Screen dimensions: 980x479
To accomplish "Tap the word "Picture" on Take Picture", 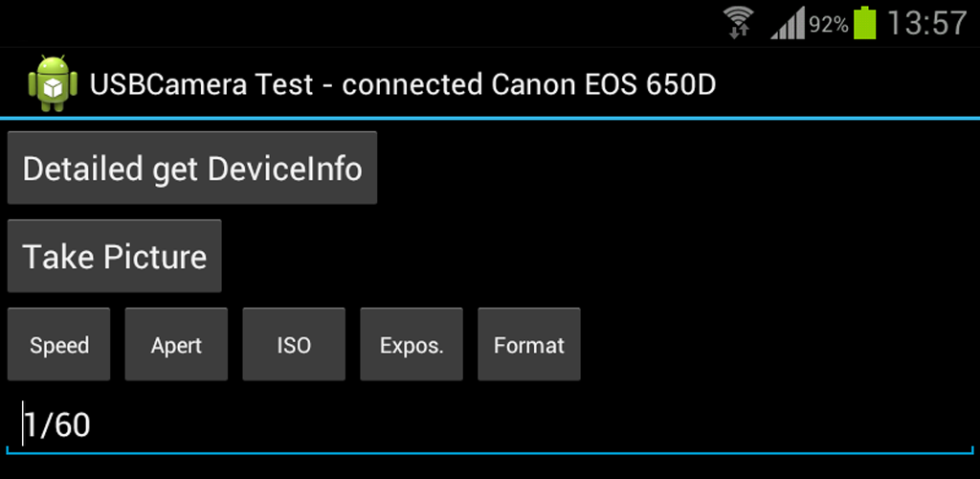I will (x=155, y=257).
